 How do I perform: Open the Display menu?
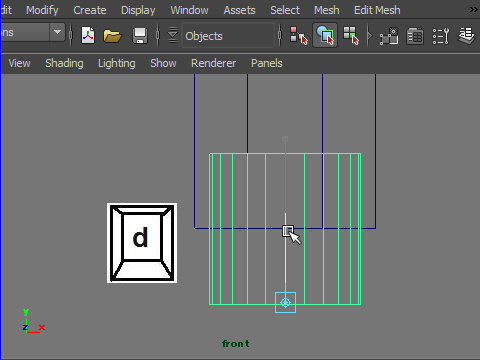(x=138, y=10)
